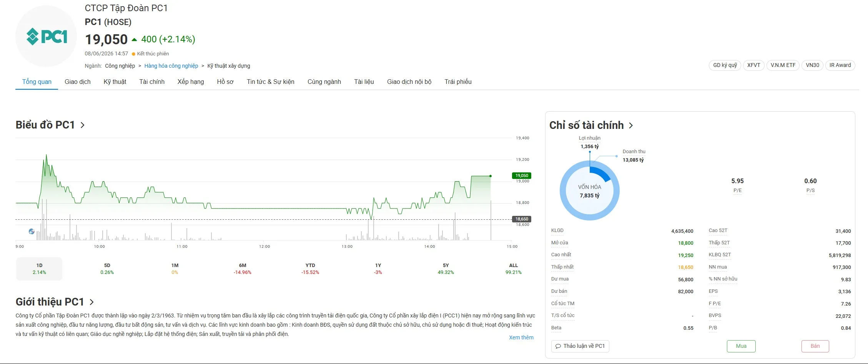Click the Bán sell button
The image size is (868, 364).
815,346
